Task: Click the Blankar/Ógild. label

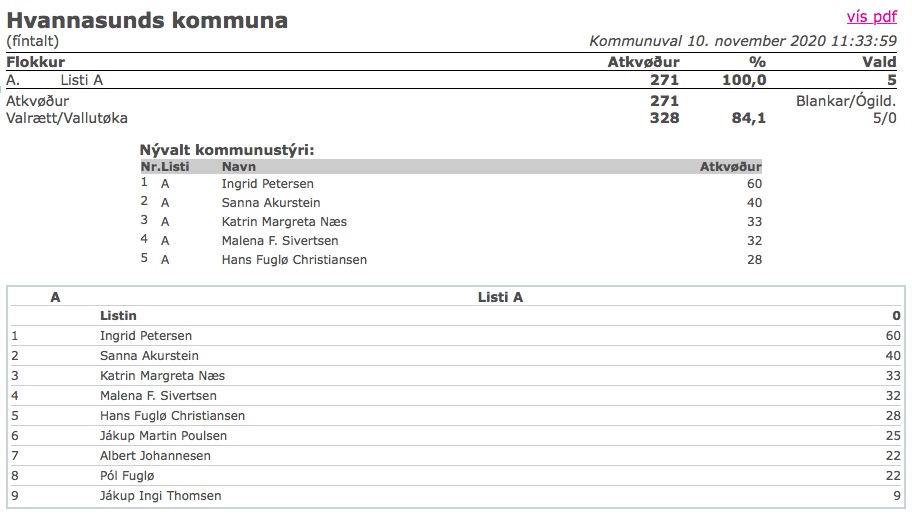Action: click(846, 101)
